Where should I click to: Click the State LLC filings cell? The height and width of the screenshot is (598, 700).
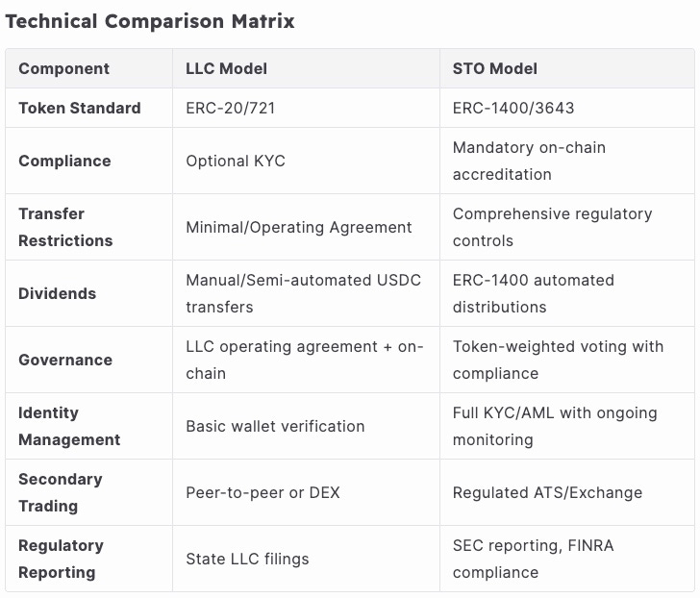coord(247,559)
